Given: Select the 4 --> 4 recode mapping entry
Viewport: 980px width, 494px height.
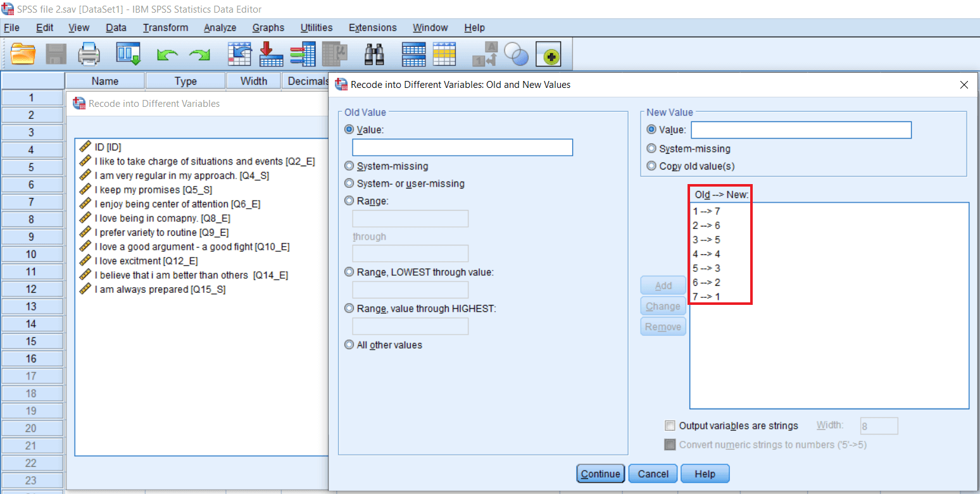Looking at the screenshot, I should [706, 254].
